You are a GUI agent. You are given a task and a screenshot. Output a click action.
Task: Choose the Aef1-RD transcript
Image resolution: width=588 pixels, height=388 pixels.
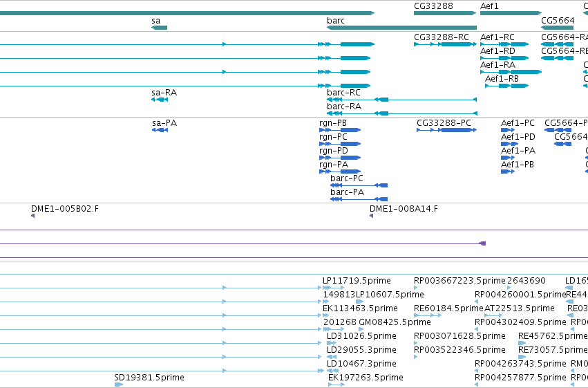[504, 58]
